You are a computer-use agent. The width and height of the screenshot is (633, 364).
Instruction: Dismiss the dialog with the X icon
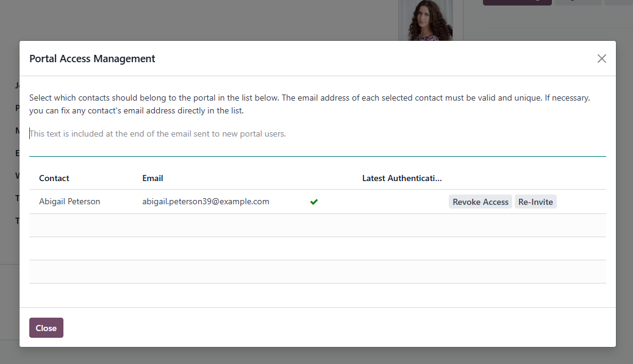coord(601,59)
